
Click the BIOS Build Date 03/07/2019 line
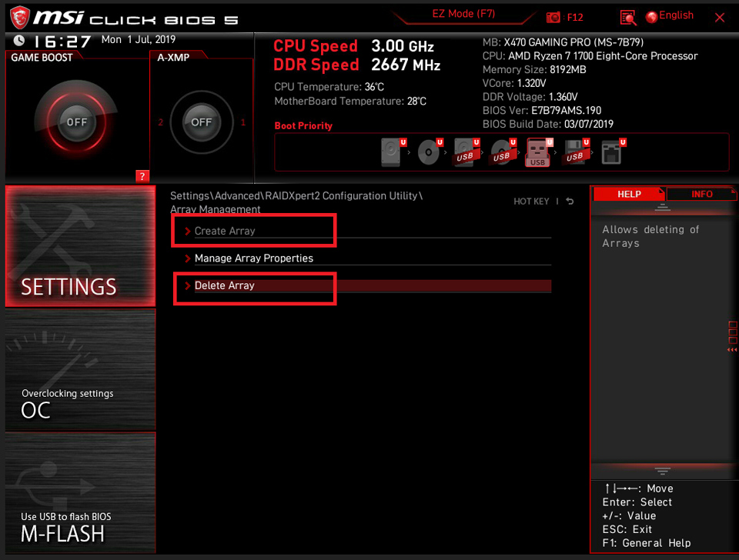548,125
